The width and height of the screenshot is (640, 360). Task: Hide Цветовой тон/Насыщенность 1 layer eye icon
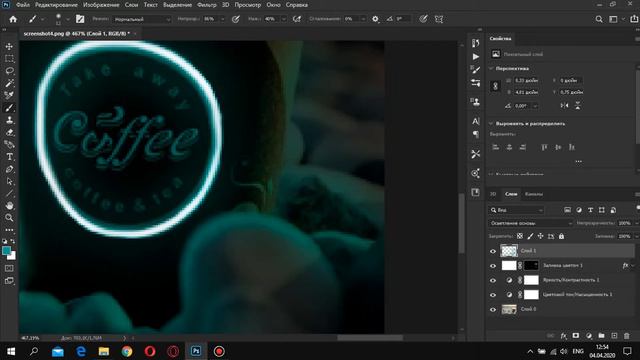[x=493, y=295]
